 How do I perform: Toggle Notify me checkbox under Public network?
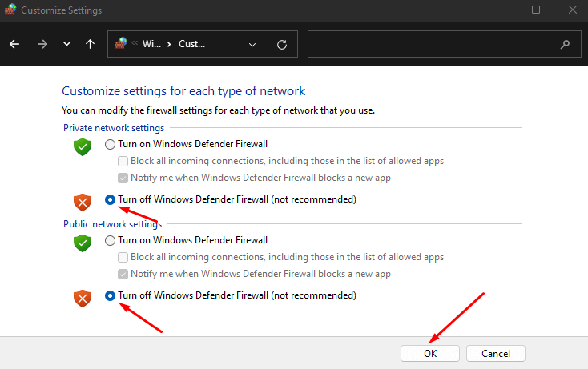click(x=123, y=274)
